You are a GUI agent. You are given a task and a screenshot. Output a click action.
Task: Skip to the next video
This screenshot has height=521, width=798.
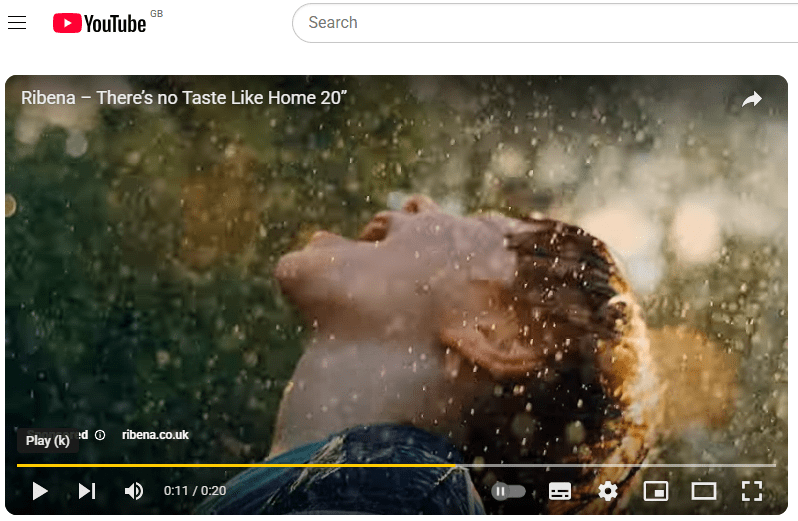pyautogui.click(x=87, y=491)
